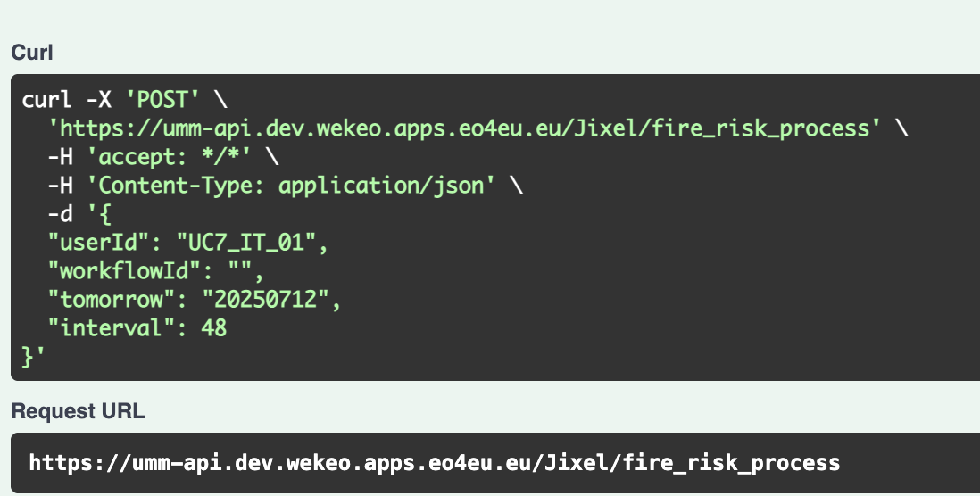Image resolution: width=980 pixels, height=496 pixels.
Task: Click the "20250712" date value
Action: pyautogui.click(x=266, y=300)
